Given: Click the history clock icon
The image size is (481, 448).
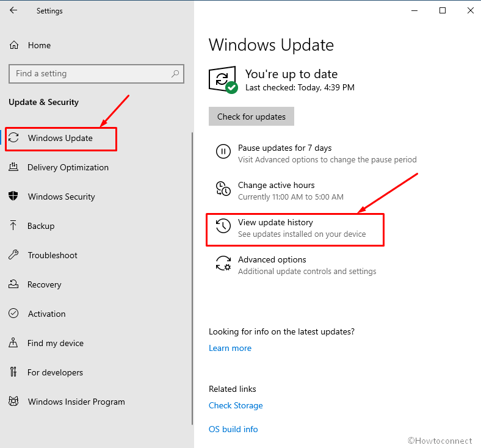Looking at the screenshot, I should [223, 226].
